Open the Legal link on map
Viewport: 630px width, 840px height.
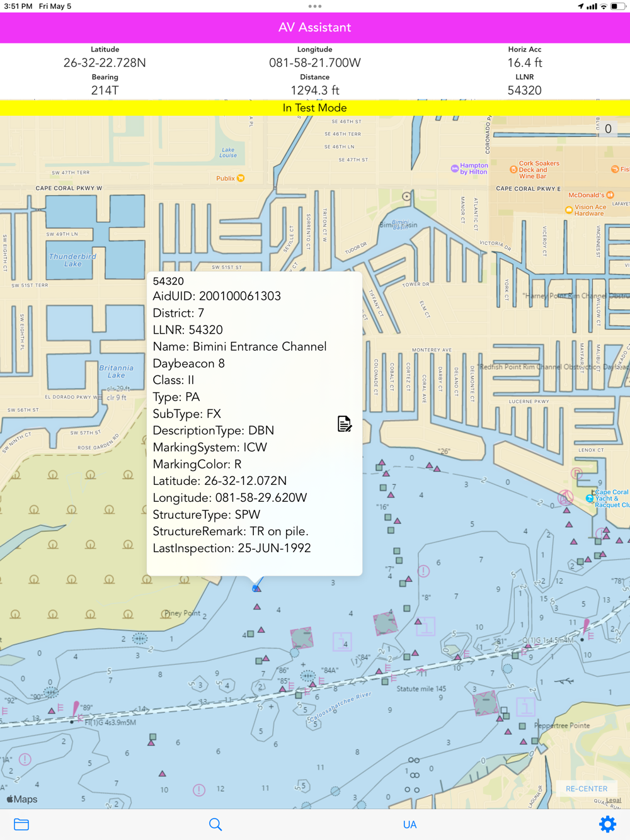click(x=613, y=800)
